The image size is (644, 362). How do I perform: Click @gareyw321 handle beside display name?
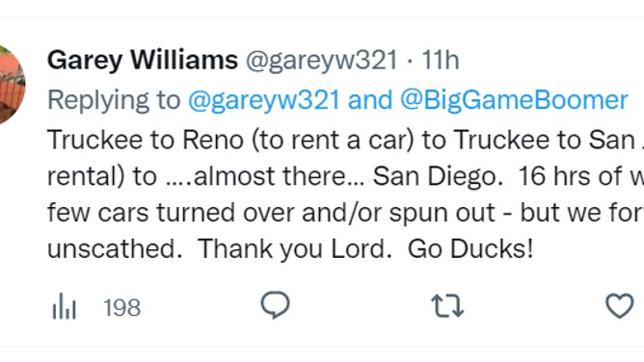pos(322,61)
